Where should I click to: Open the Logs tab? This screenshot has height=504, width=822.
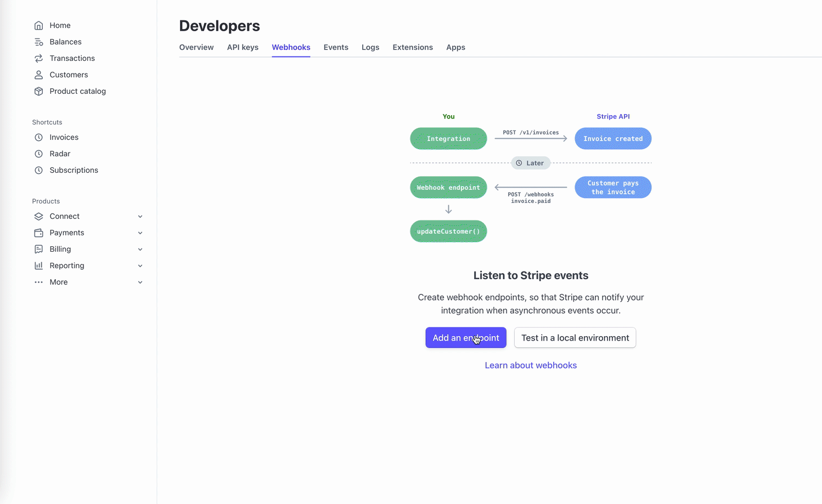370,47
